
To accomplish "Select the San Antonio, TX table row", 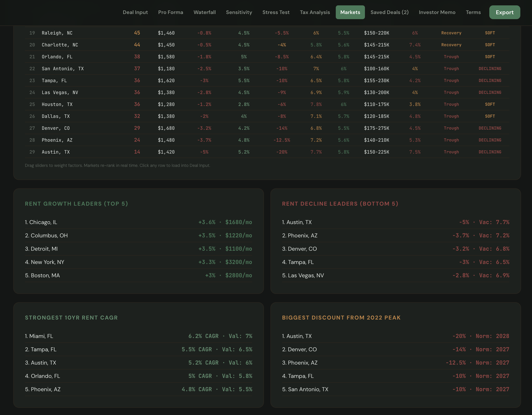I will click(267, 69).
